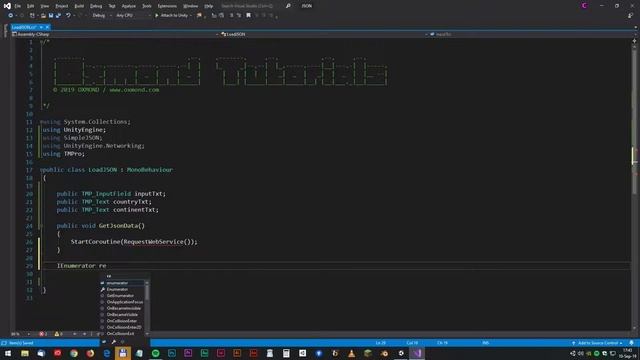
Task: Open Edge from the taskbar
Action: (107, 353)
